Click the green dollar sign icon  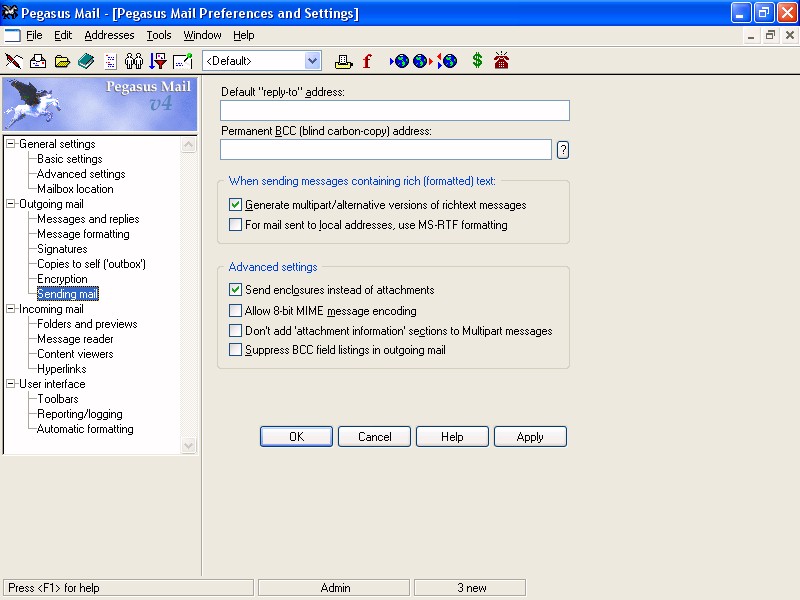tap(478, 61)
